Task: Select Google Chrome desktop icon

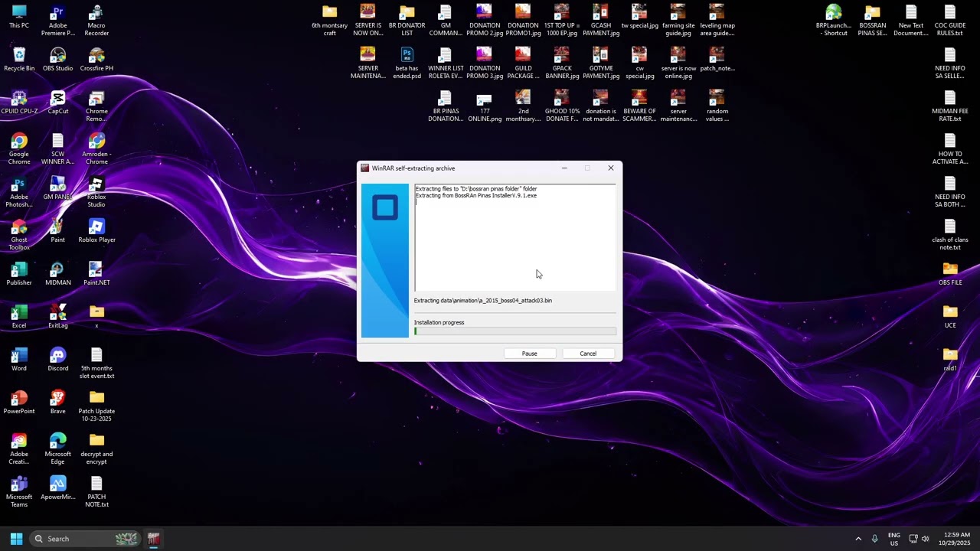Action: pyautogui.click(x=19, y=149)
